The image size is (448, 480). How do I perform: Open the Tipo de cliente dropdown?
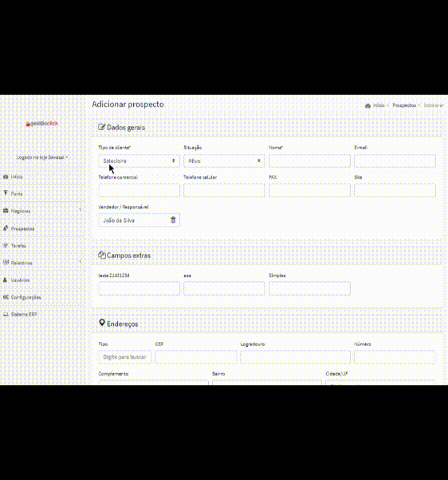[x=139, y=161]
